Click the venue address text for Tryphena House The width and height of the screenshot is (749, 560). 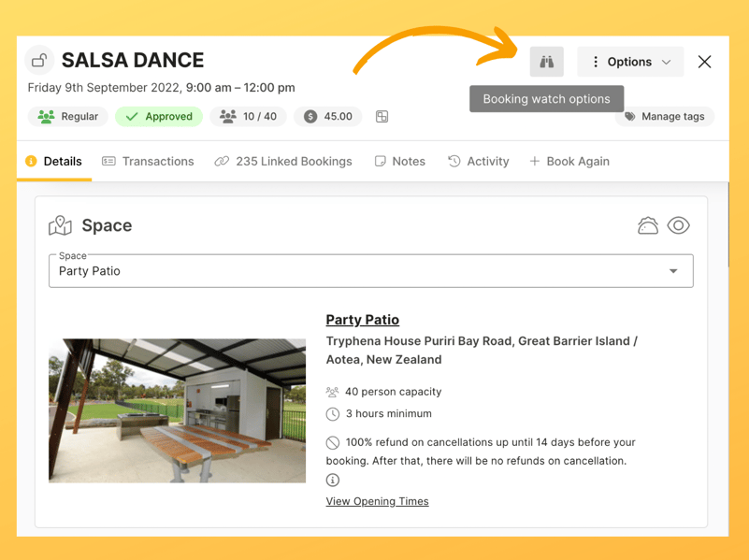482,350
